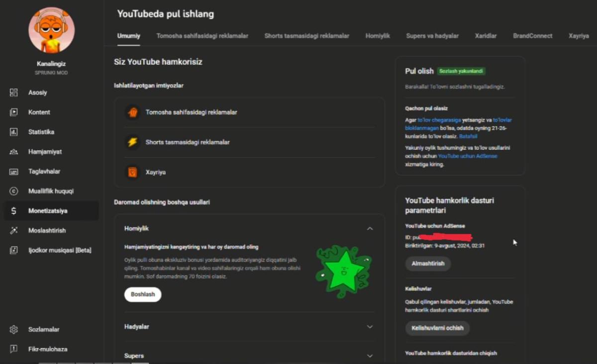Go to Asosiy in the sidebar
597x364 pixels.
point(38,92)
